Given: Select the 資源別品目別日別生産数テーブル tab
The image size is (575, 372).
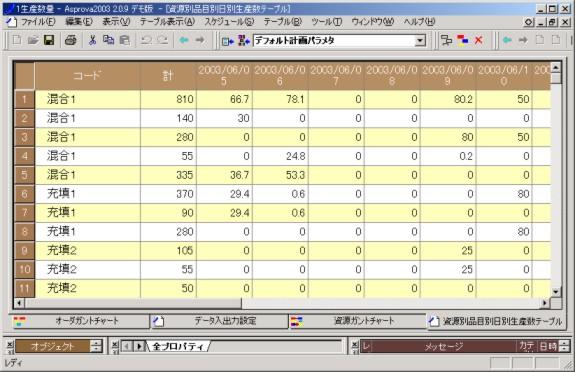Looking at the screenshot, I should pos(496,322).
